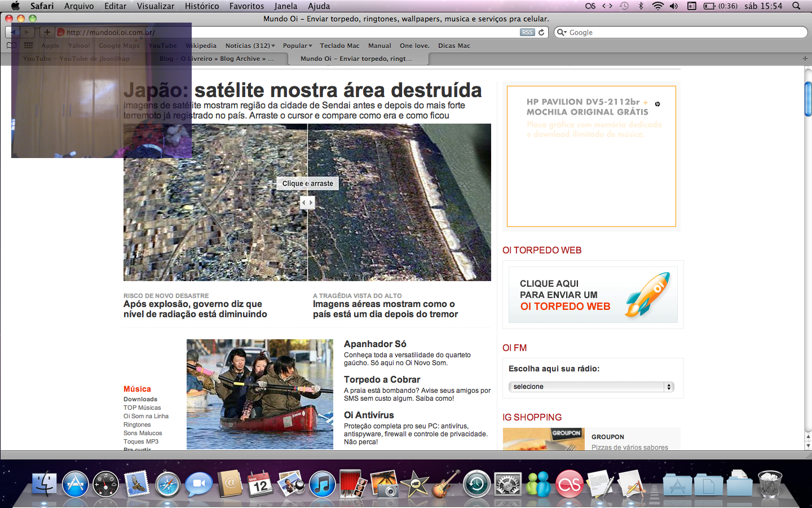This screenshot has height=508, width=812.
Task: Open iPhoto from the Dock
Action: [x=384, y=484]
